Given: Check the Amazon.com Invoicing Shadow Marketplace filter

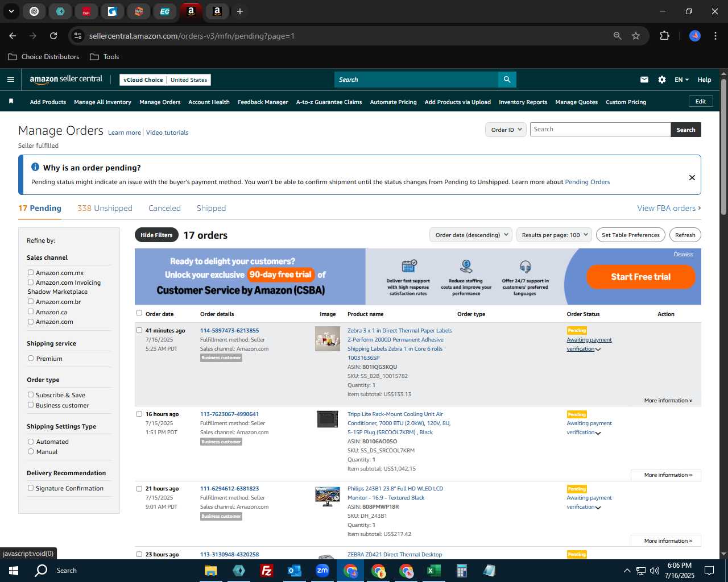Looking at the screenshot, I should (31, 282).
